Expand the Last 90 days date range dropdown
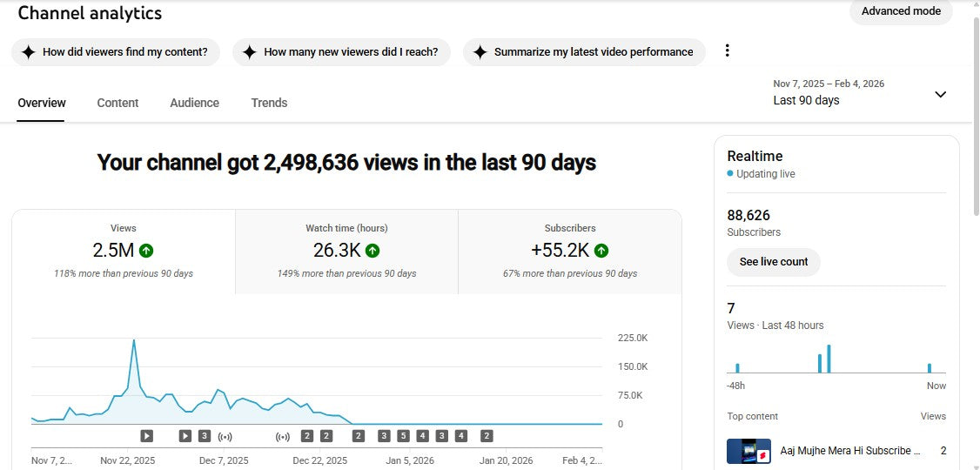Screen dimensions: 980x470 (x=940, y=94)
